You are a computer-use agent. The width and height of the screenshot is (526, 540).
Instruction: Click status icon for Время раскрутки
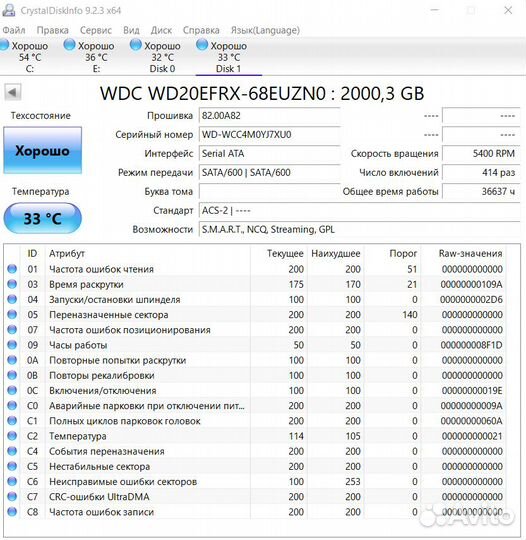click(x=12, y=284)
